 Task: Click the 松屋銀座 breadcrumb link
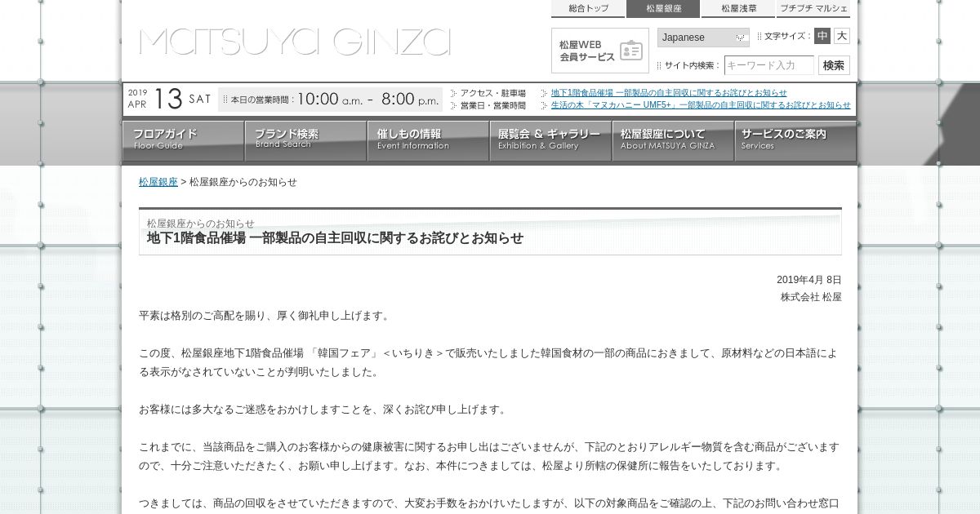[x=158, y=182]
